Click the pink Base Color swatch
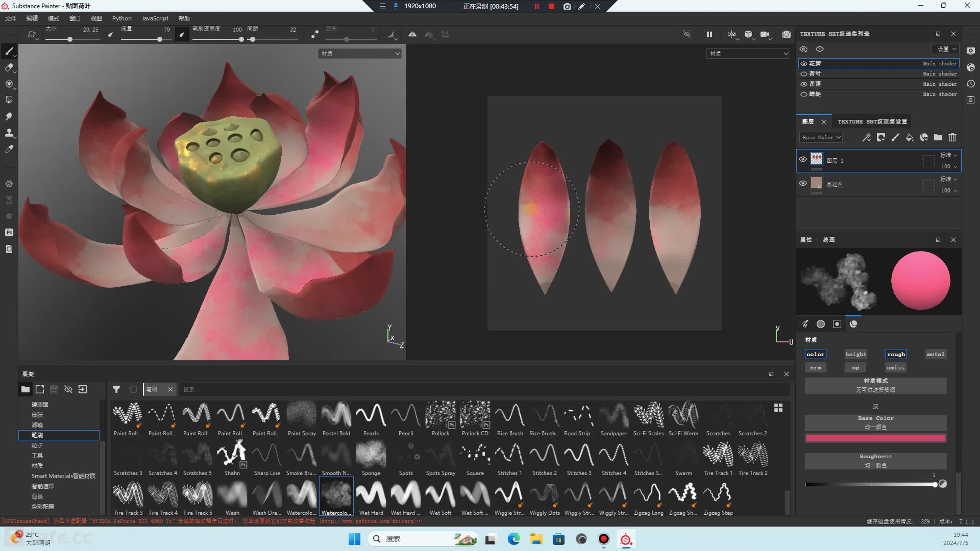 point(875,438)
